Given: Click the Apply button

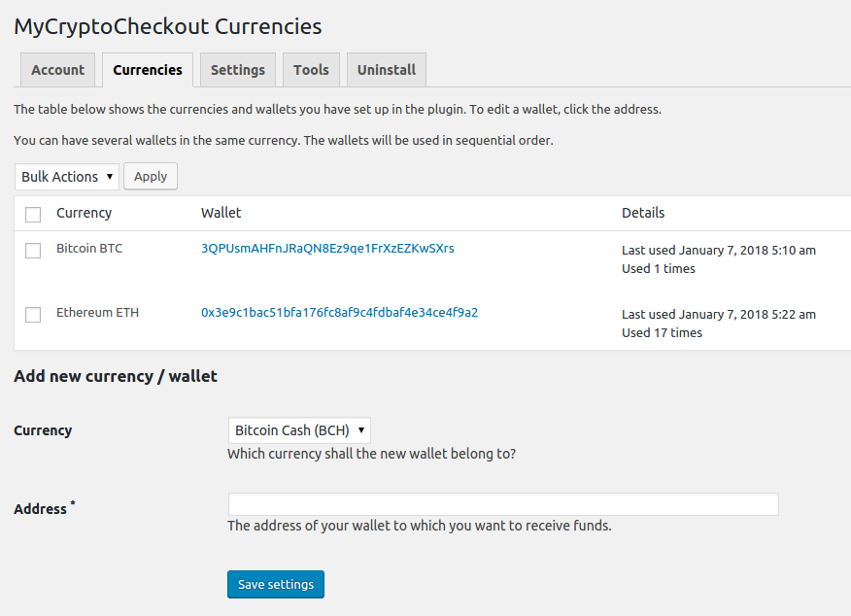Looking at the screenshot, I should click(151, 177).
